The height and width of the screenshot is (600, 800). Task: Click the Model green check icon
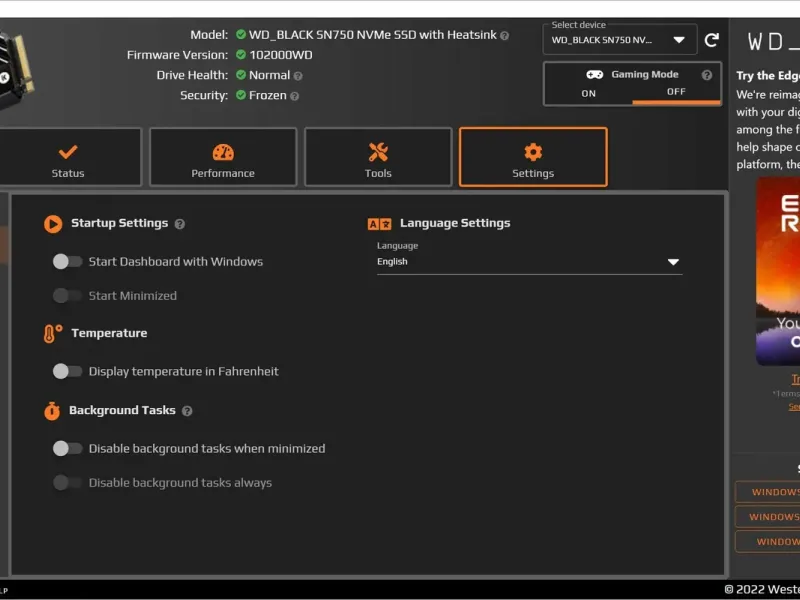pyautogui.click(x=241, y=35)
